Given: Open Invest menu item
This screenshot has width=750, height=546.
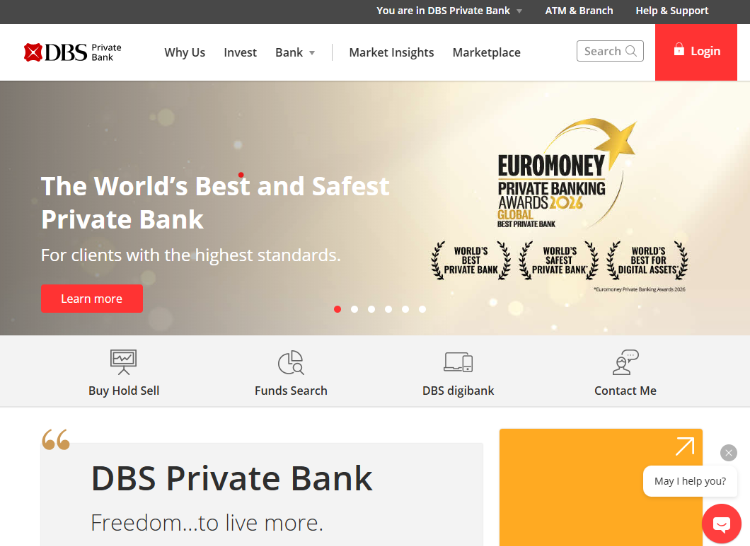Looking at the screenshot, I should pyautogui.click(x=240, y=52).
